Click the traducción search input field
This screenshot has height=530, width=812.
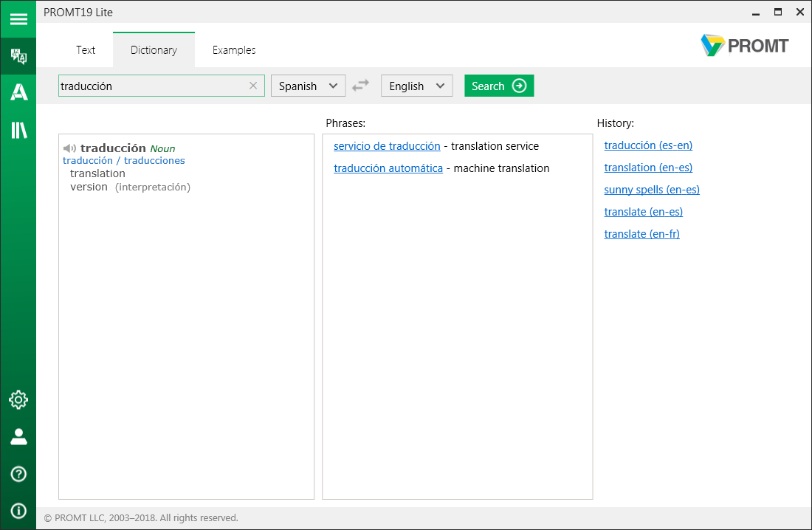(151, 86)
